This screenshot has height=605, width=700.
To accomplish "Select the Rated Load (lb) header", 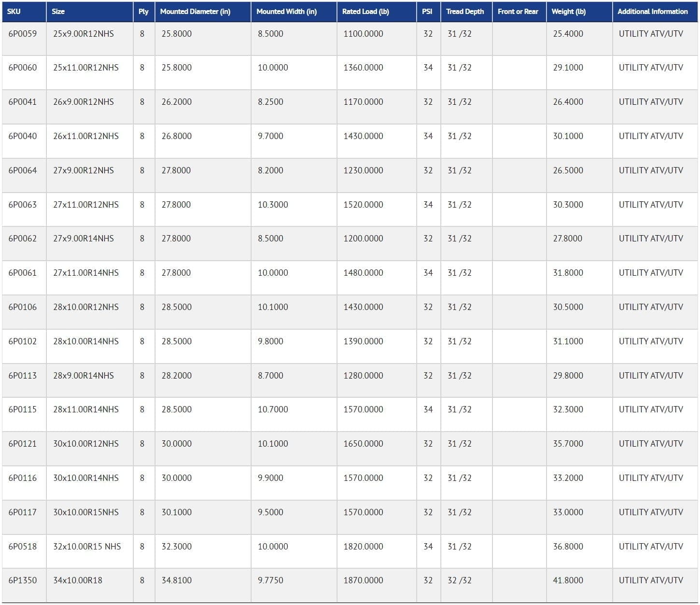I will pos(365,12).
